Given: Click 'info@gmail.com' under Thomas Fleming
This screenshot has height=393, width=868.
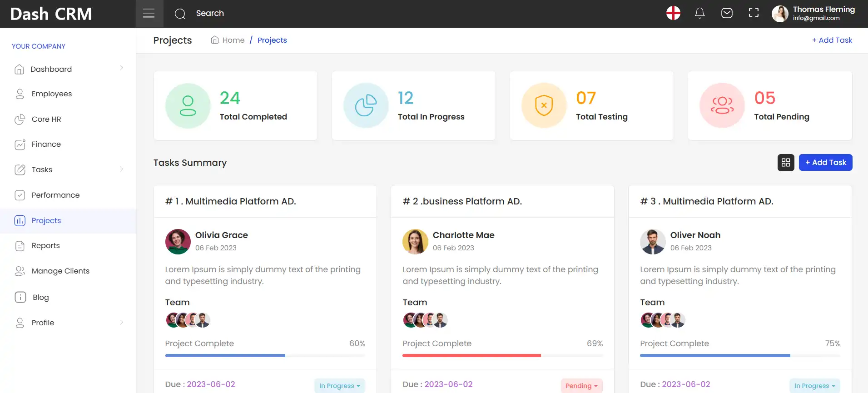Looking at the screenshot, I should pyautogui.click(x=816, y=18).
